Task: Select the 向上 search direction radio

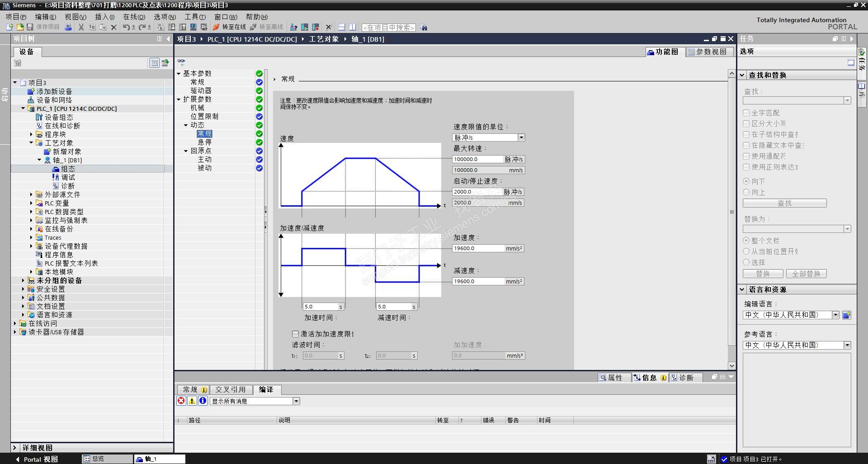Action: click(746, 192)
